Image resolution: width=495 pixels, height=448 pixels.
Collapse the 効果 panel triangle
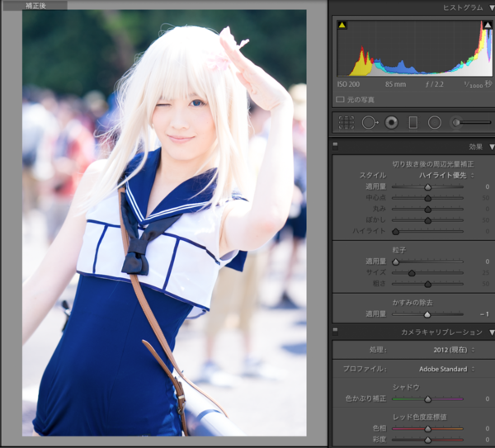pyautogui.click(x=492, y=147)
